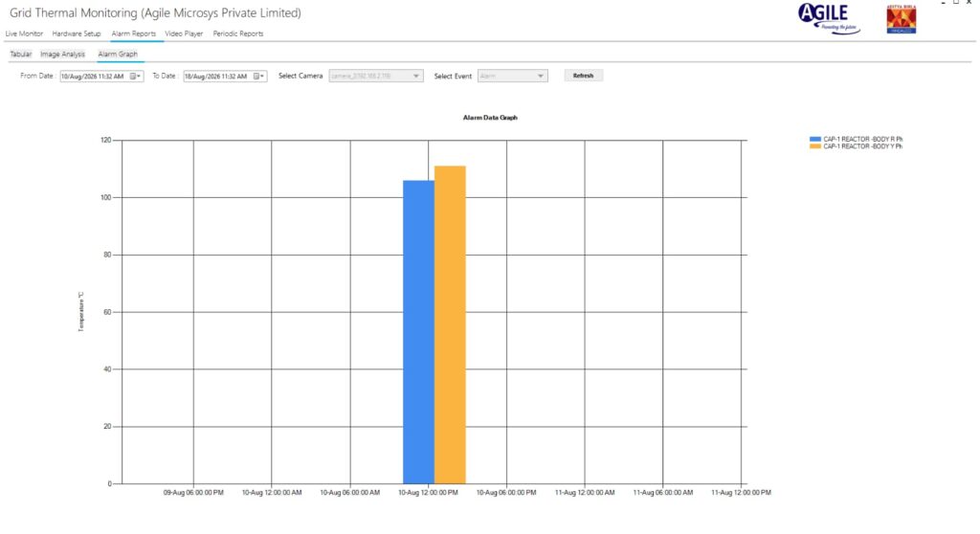980x534 pixels.
Task: Switch to the Image Analysis tab
Action: click(x=62, y=55)
